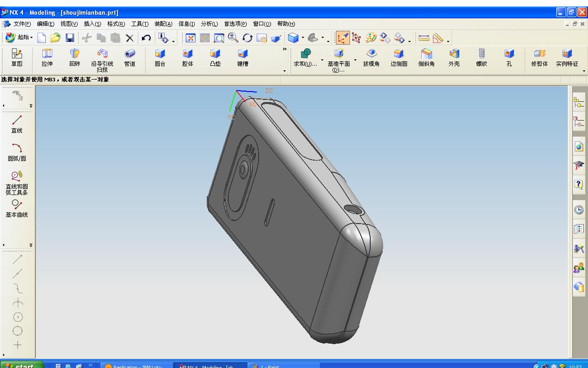Select the 凸垫 (Pad) tool
The image size is (588, 368).
pos(215,58)
